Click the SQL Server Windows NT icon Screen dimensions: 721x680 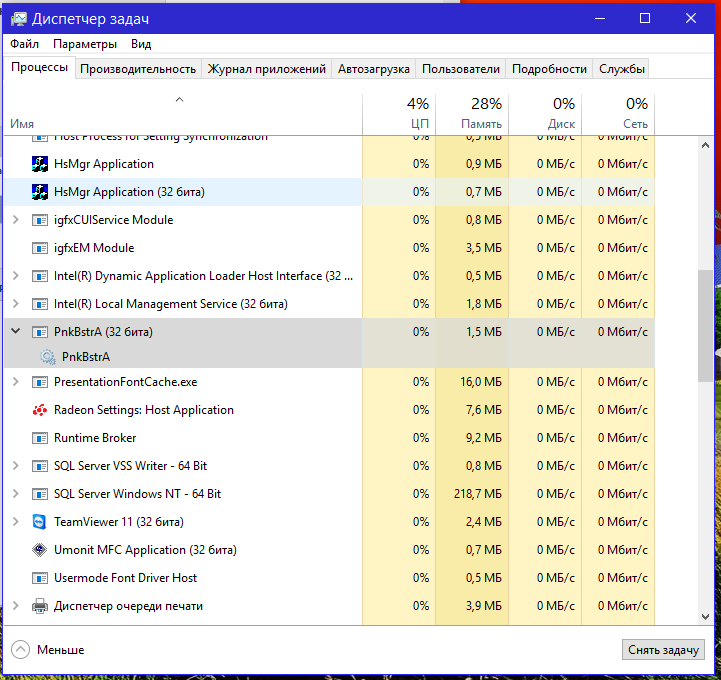point(40,494)
